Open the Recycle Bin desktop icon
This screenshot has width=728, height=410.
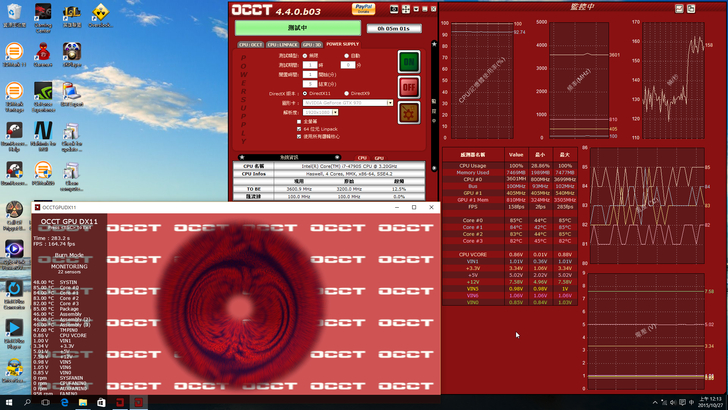pos(14,15)
